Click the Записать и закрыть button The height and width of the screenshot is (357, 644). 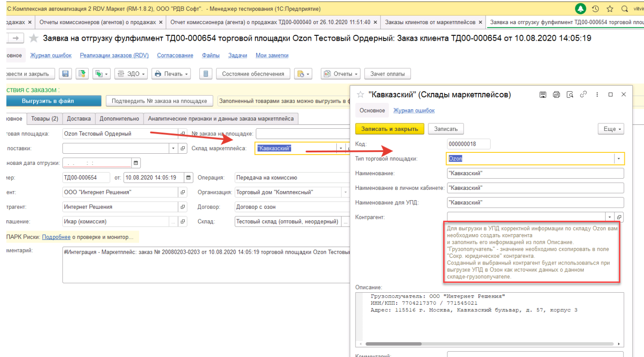390,129
